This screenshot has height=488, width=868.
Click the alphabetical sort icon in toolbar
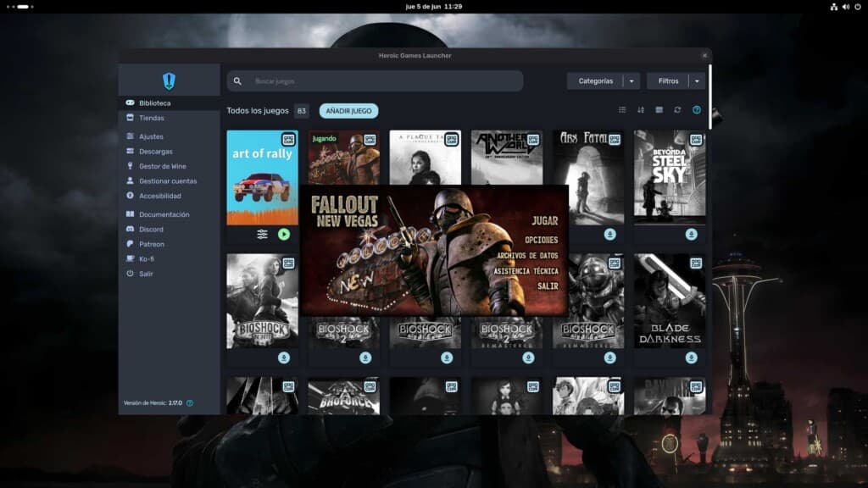(641, 110)
